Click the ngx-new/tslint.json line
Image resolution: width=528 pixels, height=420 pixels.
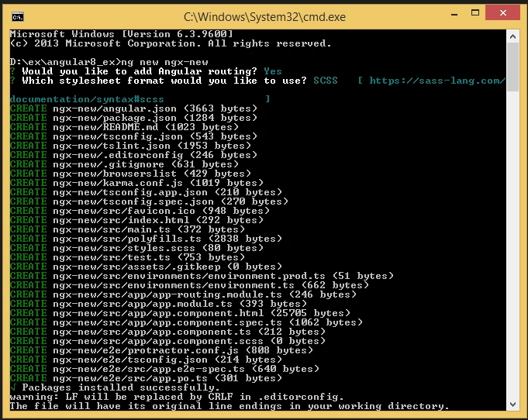pyautogui.click(x=131, y=146)
